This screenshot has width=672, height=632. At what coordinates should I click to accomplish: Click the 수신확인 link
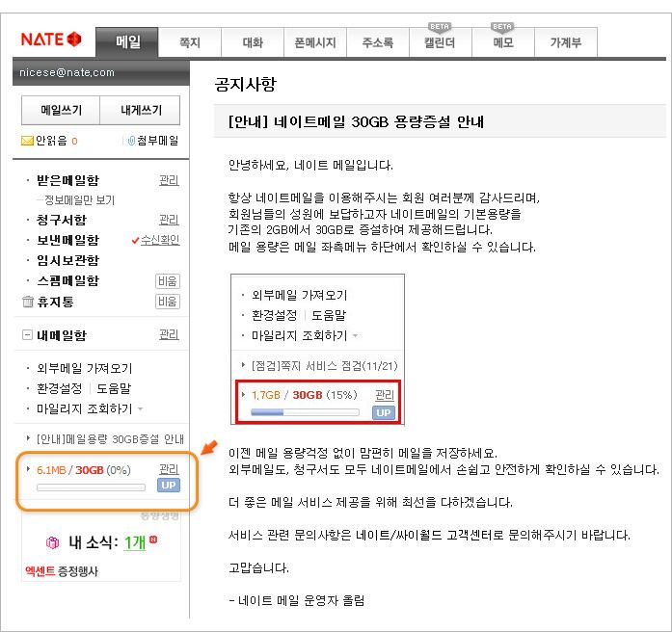pos(160,240)
